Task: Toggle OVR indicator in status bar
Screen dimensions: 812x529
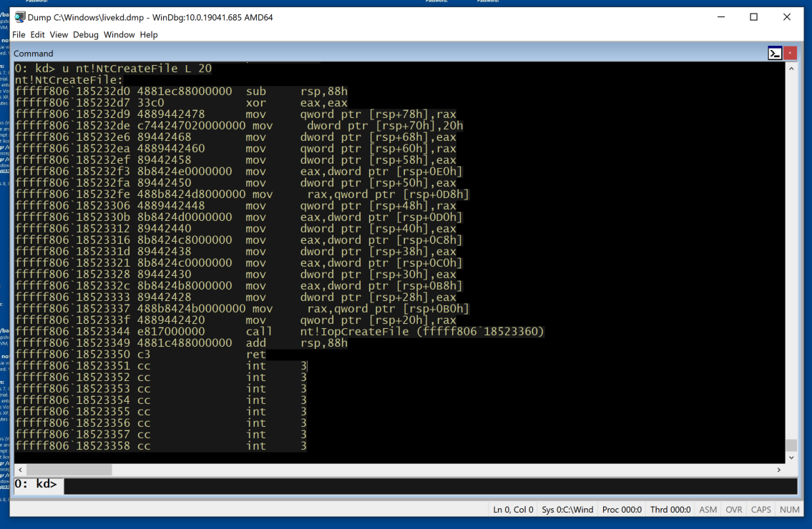Action: coord(734,510)
